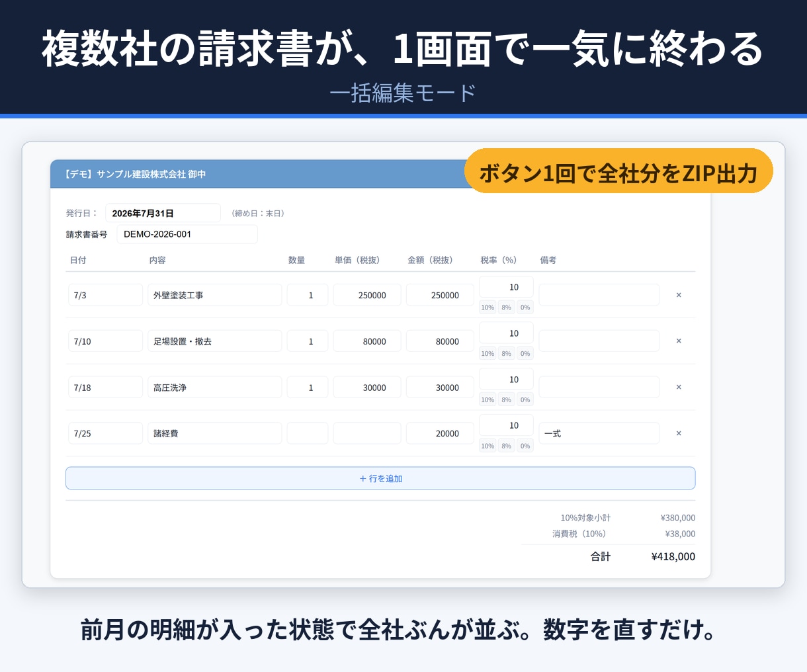Click quantity field of 高圧洗浄 row
Viewport: 807px width, 672px height.
coord(308,388)
